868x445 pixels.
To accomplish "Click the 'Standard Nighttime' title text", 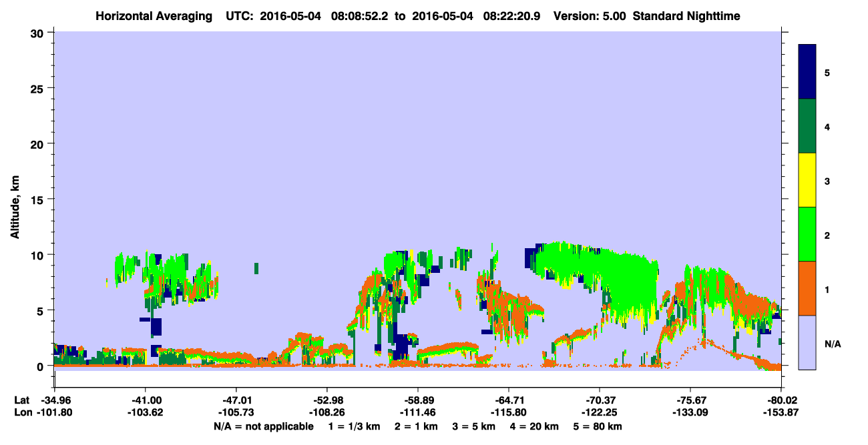I will 686,15.
